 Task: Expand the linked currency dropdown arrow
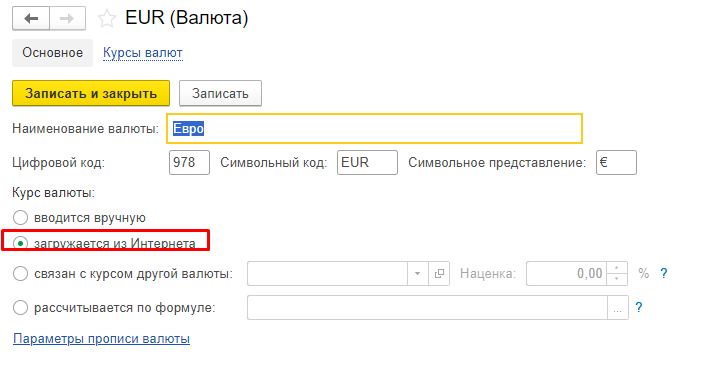(417, 273)
